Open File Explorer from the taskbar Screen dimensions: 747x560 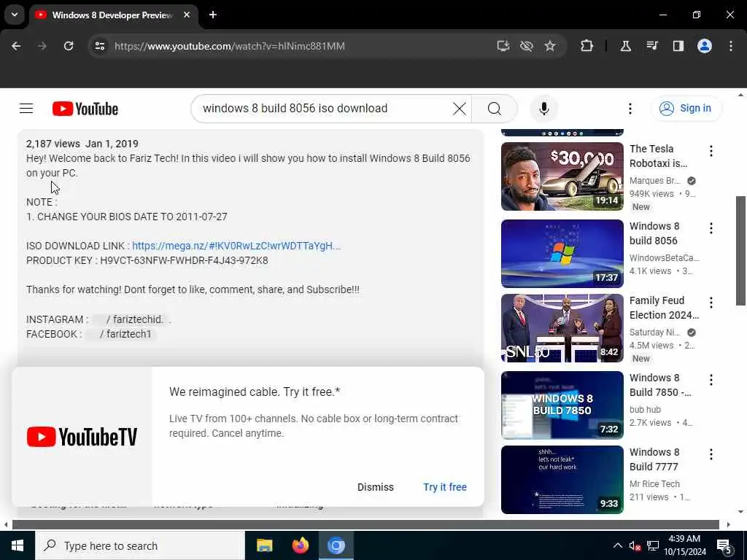(x=264, y=545)
